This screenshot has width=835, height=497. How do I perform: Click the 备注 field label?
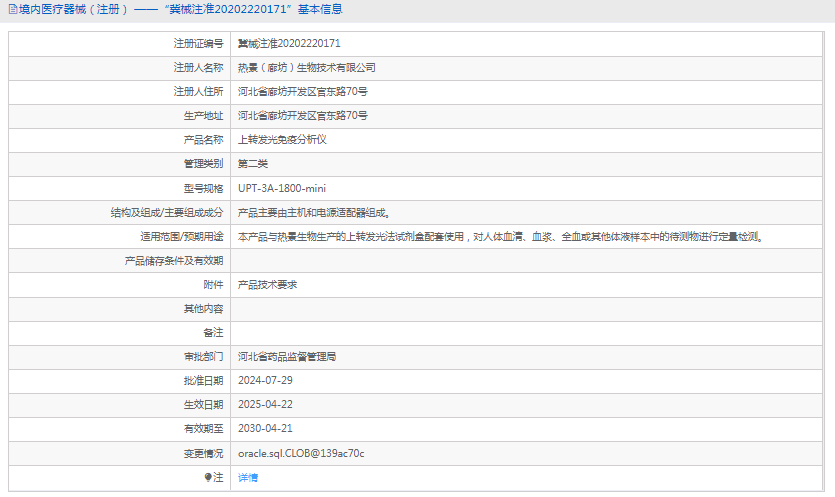213,333
